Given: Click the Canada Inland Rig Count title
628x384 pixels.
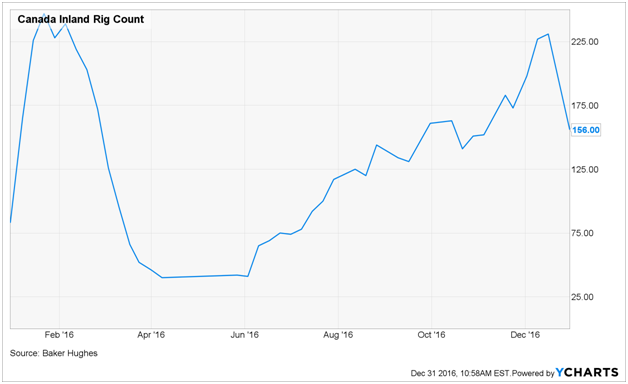Looking at the screenshot, I should pyautogui.click(x=81, y=19).
